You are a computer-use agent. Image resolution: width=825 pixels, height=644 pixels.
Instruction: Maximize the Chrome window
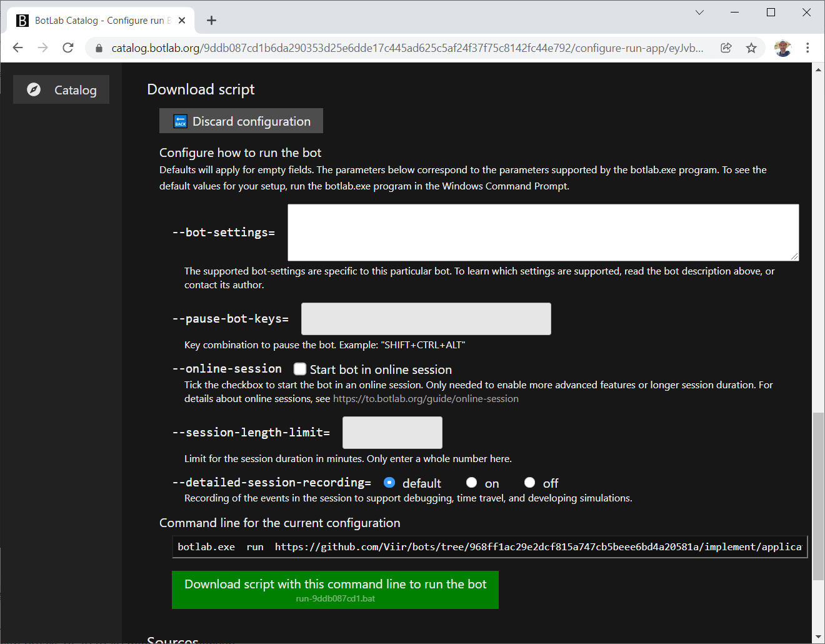771,12
